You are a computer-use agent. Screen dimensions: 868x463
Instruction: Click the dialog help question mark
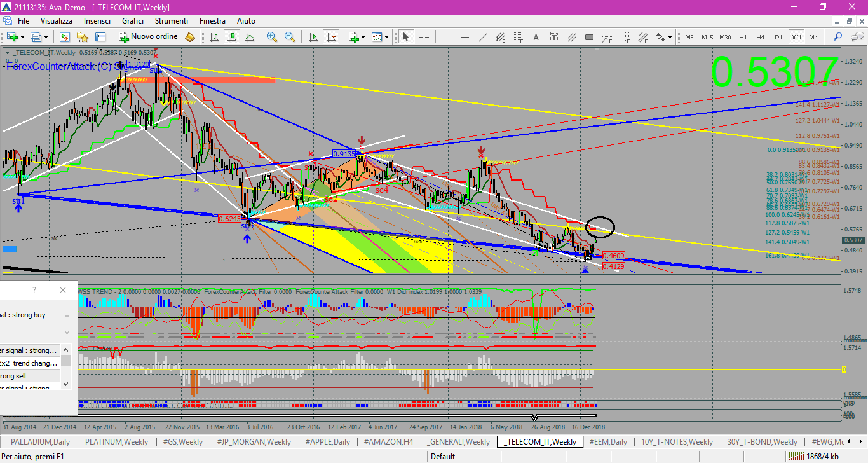click(34, 290)
